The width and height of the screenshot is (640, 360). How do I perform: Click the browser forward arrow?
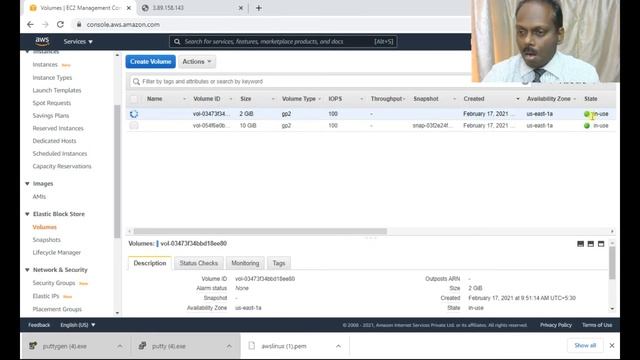click(45, 24)
